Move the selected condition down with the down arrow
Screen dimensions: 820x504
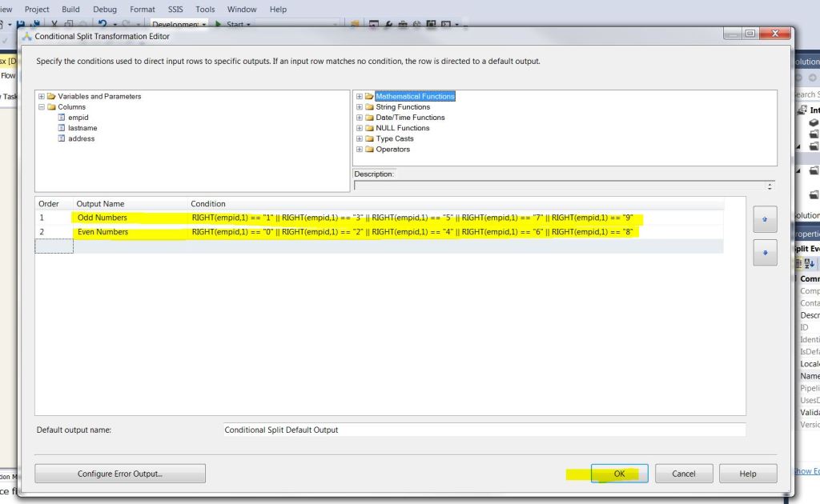[765, 253]
